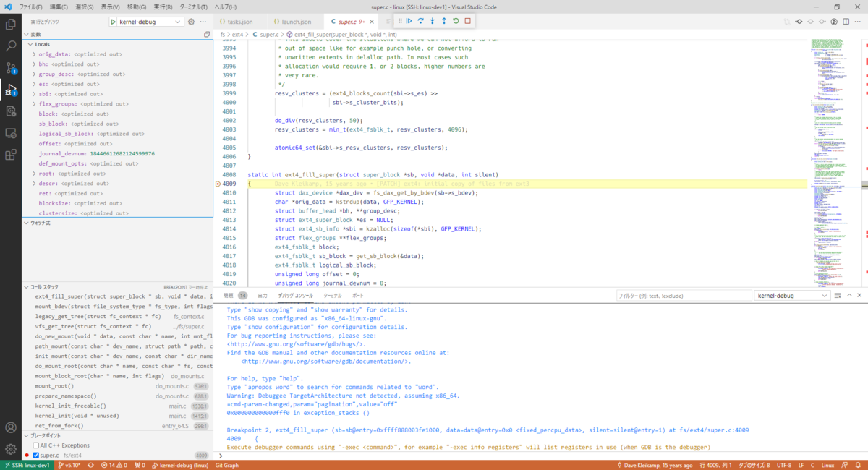Click Git Graph in the status bar
The height and width of the screenshot is (470, 868).
pyautogui.click(x=227, y=465)
